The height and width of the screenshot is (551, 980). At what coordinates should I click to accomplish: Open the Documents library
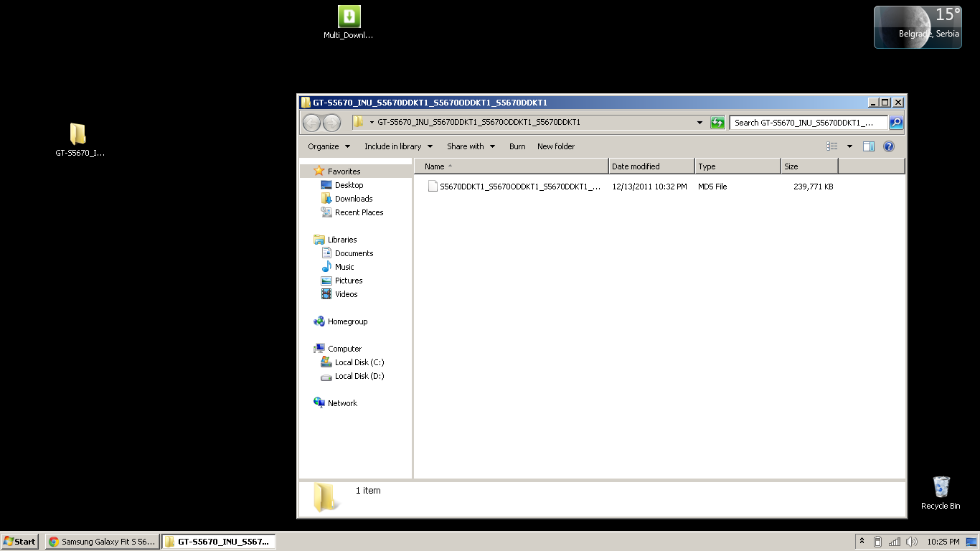tap(354, 253)
